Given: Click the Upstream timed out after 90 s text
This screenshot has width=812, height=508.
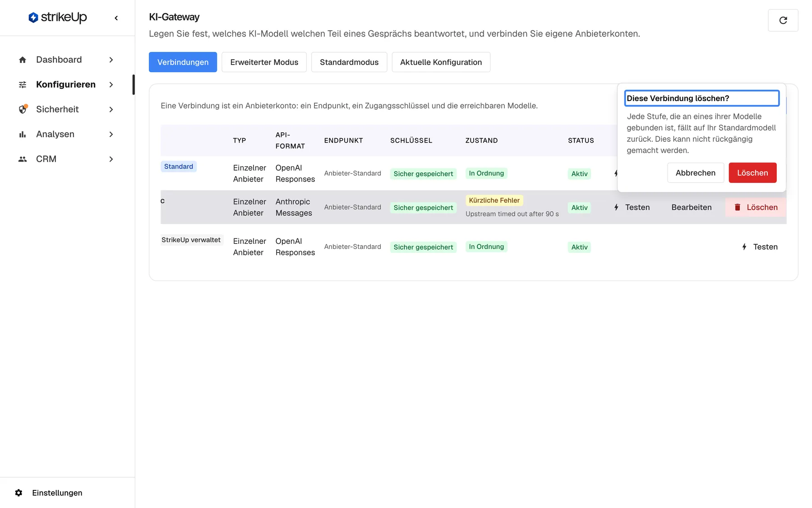Looking at the screenshot, I should pos(512,214).
